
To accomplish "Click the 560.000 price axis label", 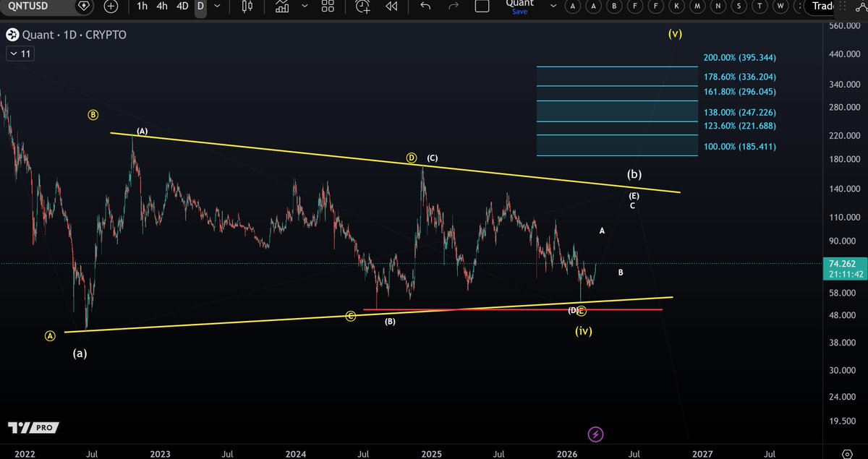I will [x=843, y=26].
